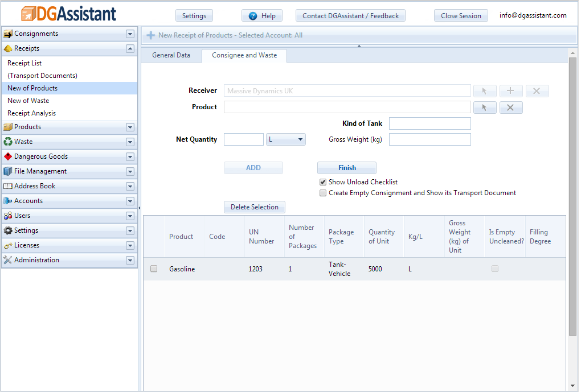This screenshot has height=392, width=581.
Task: Click the top Settings button
Action: click(194, 16)
